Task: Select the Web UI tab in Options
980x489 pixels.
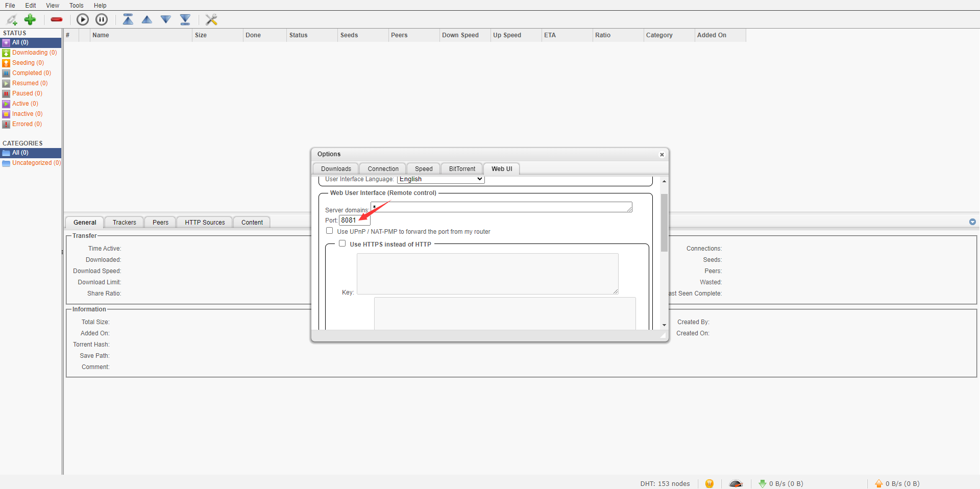Action: (x=502, y=169)
